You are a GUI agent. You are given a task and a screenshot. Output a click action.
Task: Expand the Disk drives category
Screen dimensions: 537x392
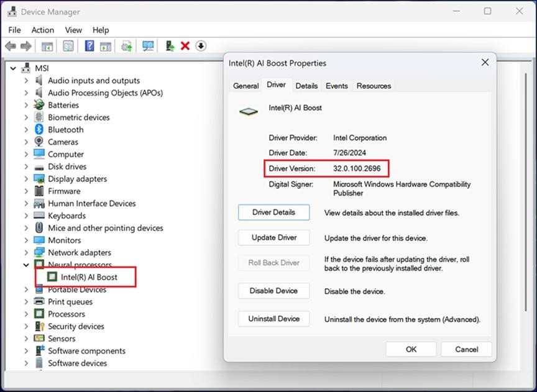[26, 166]
